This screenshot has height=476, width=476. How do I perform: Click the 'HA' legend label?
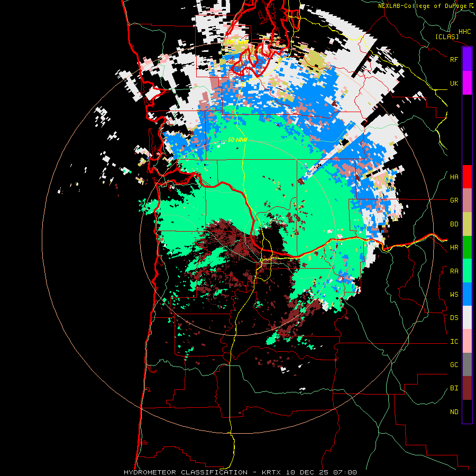454,177
